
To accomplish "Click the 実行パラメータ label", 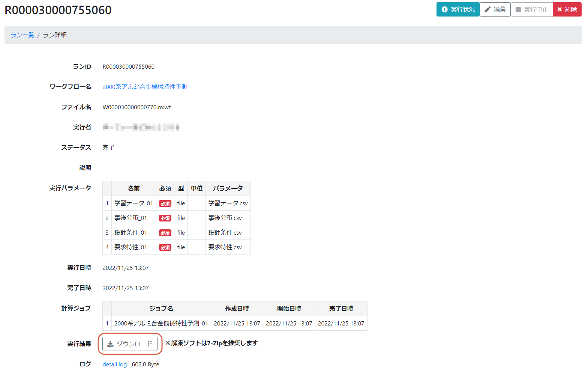I will (70, 188).
